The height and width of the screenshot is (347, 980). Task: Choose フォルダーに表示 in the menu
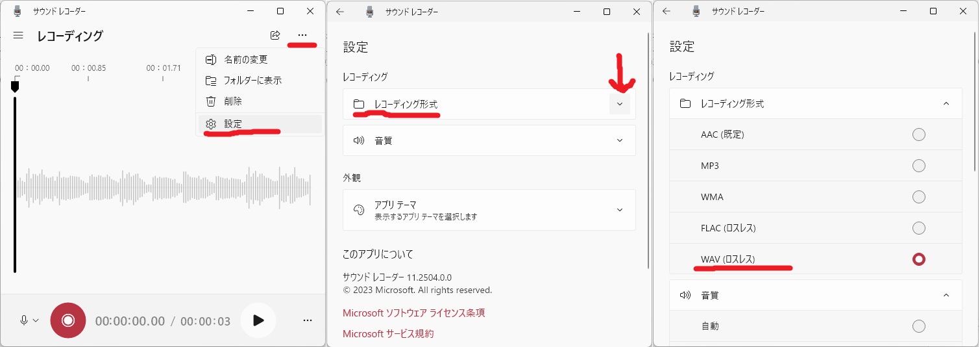pos(252,81)
